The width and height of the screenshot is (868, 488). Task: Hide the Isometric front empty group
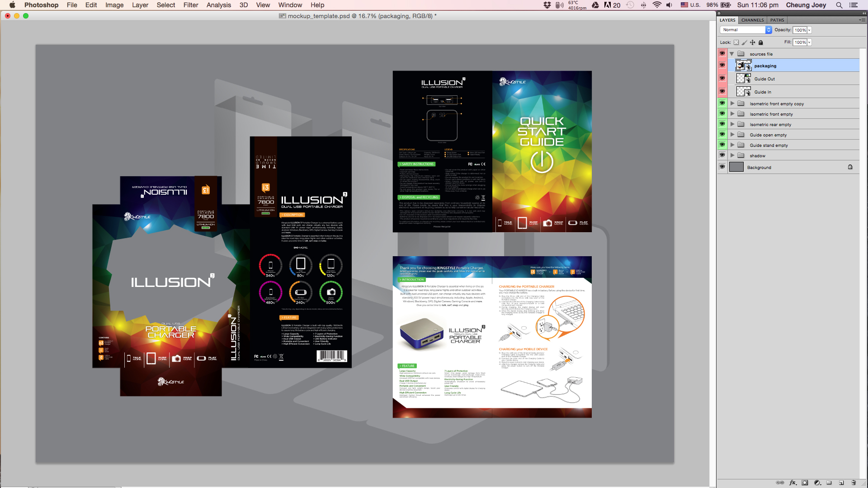pos(722,113)
